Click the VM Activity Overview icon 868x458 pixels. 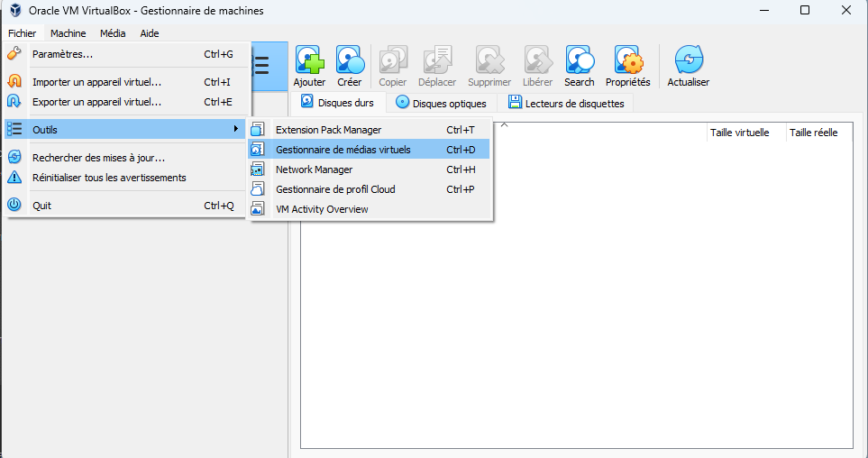(258, 209)
